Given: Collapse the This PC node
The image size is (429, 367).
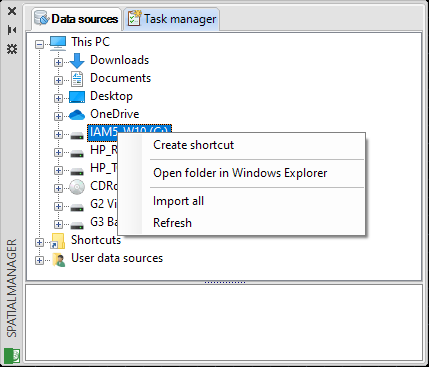Looking at the screenshot, I should click(x=39, y=44).
